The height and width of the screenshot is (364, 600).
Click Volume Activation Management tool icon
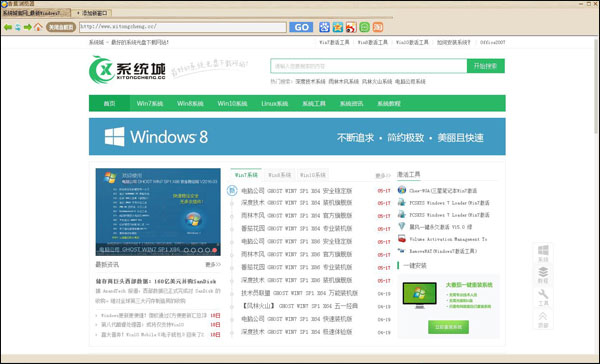402,238
